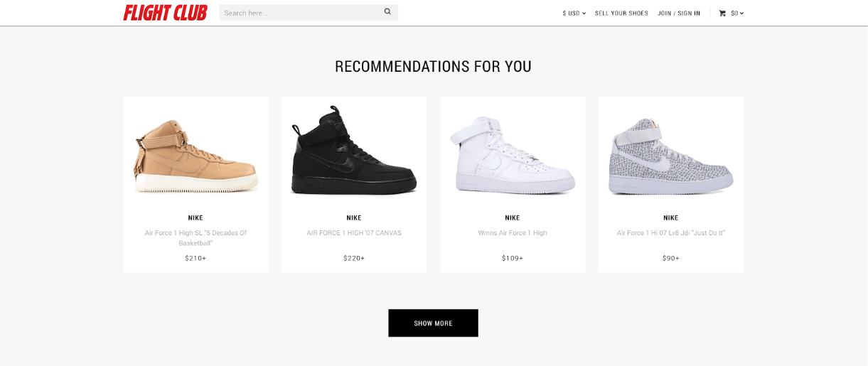Click the search magnifier icon
This screenshot has height=366, width=868.
pos(387,12)
